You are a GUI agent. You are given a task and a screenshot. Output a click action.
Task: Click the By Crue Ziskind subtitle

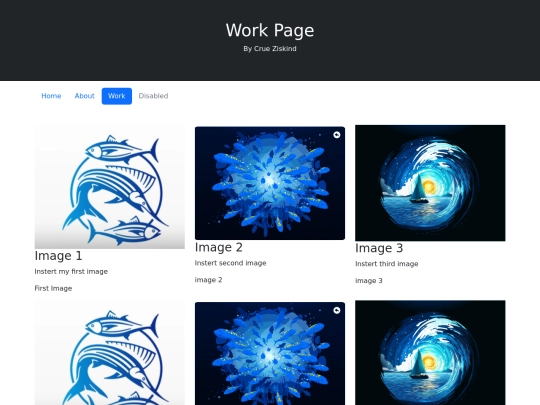click(270, 49)
